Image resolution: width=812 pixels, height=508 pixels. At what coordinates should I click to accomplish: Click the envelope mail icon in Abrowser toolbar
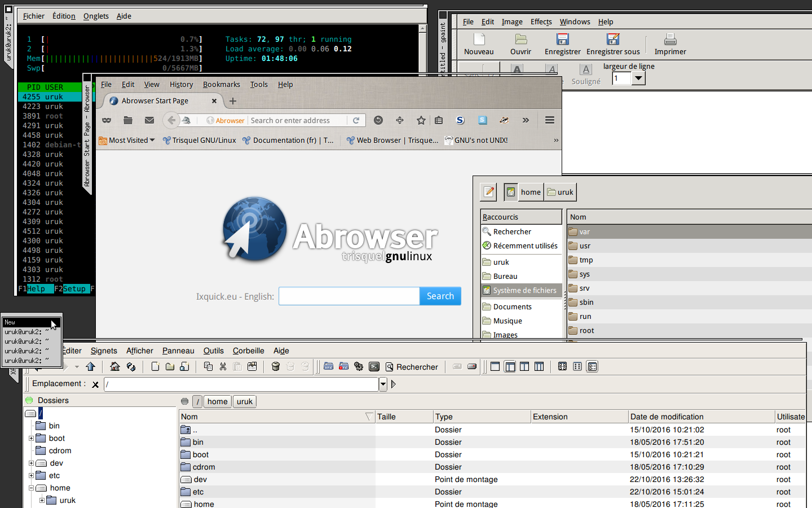149,120
